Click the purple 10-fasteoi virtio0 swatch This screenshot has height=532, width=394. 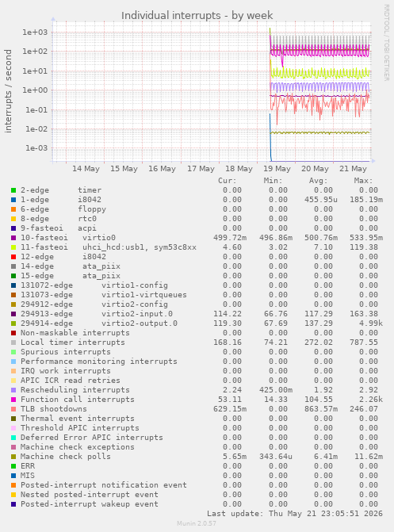(x=13, y=238)
